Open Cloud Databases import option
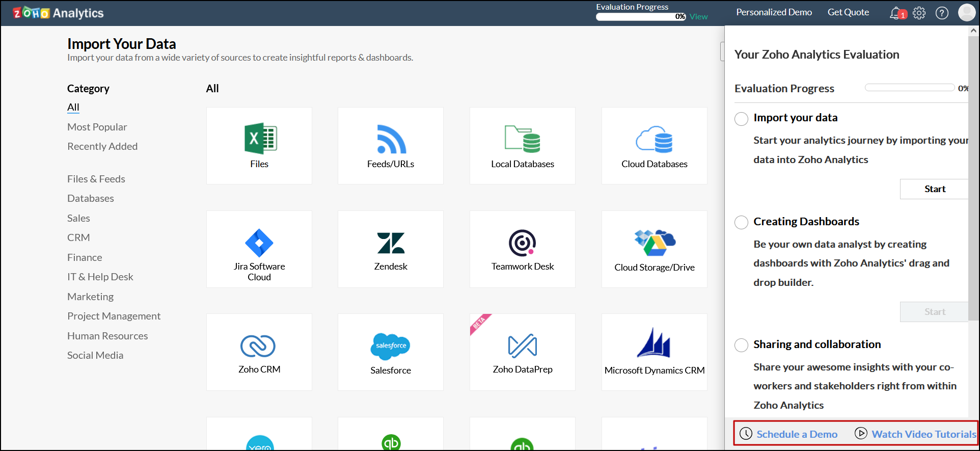 tap(655, 146)
